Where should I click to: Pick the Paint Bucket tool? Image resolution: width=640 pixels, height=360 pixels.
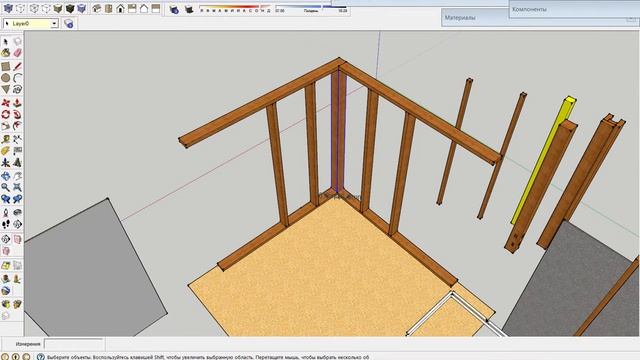[x=6, y=53]
